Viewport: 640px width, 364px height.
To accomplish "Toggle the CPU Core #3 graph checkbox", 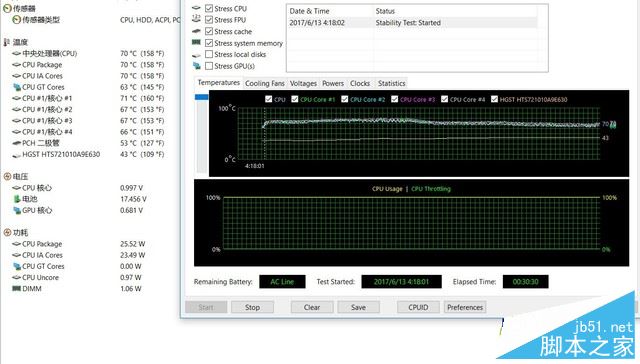I will (x=394, y=99).
